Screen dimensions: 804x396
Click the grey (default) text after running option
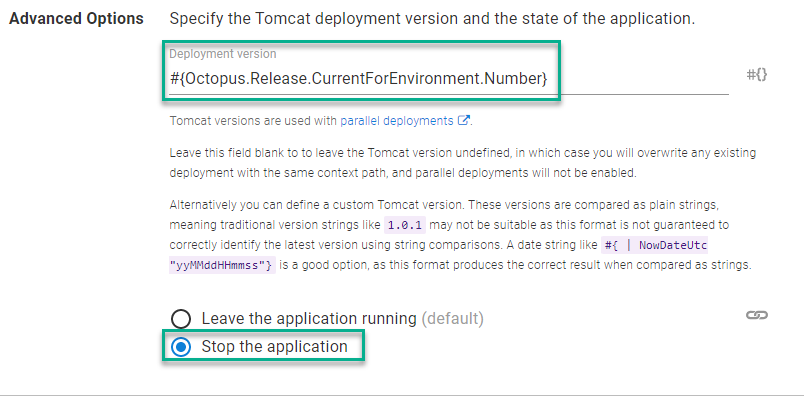click(452, 319)
